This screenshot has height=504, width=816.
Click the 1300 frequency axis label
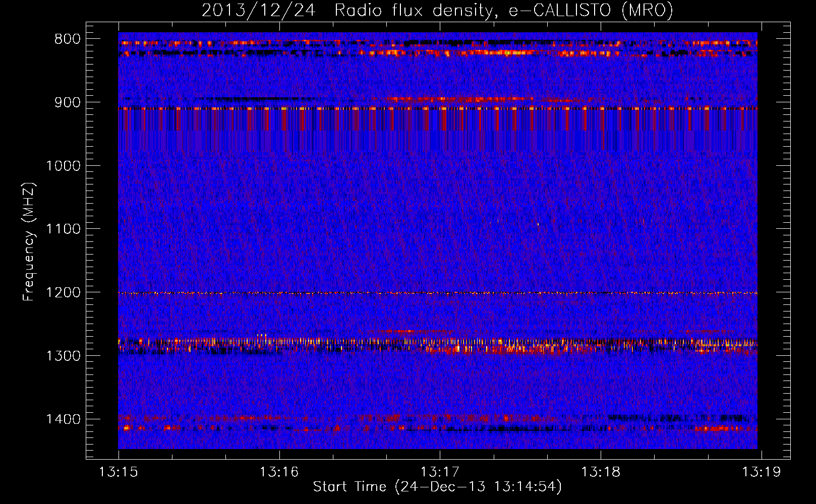point(64,356)
